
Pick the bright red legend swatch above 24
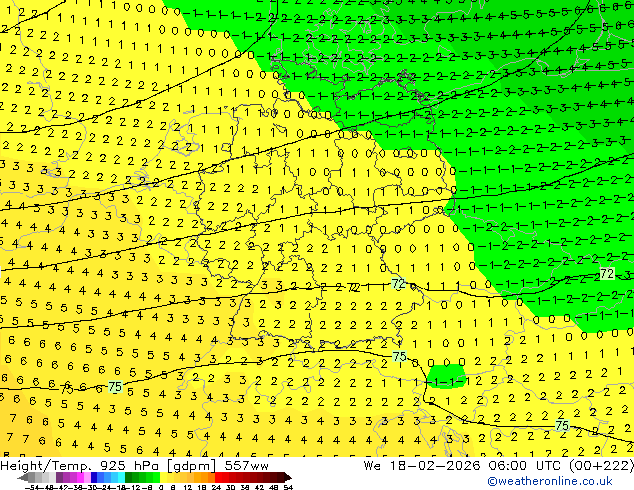(x=218, y=478)
